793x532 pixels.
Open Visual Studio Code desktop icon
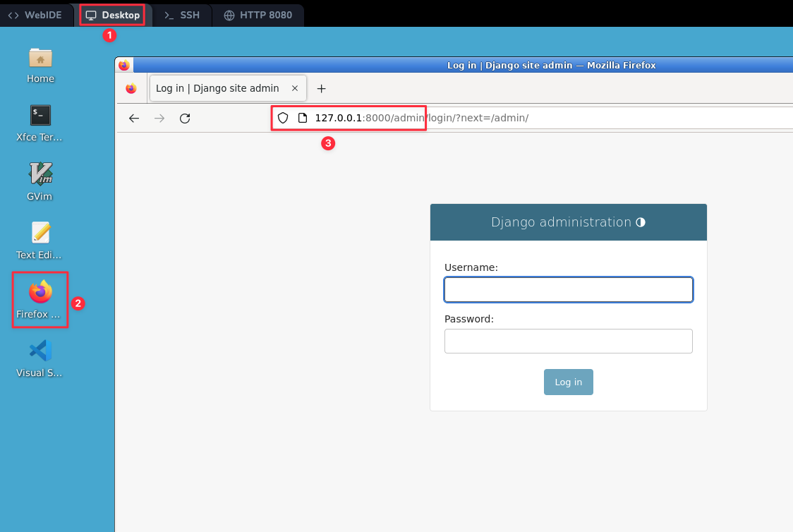click(40, 351)
